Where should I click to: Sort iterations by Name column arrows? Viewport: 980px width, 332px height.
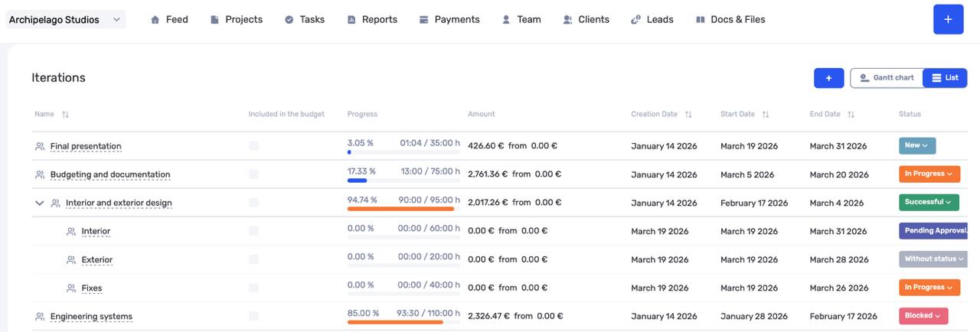click(x=65, y=115)
